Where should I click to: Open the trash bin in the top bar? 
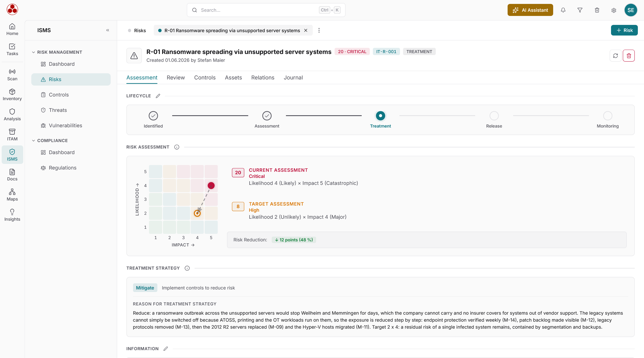597,10
